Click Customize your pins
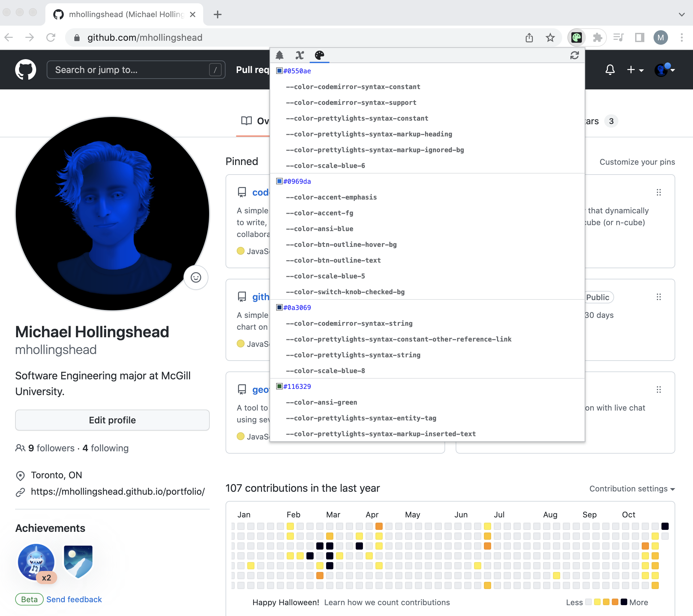The width and height of the screenshot is (693, 616). point(637,162)
